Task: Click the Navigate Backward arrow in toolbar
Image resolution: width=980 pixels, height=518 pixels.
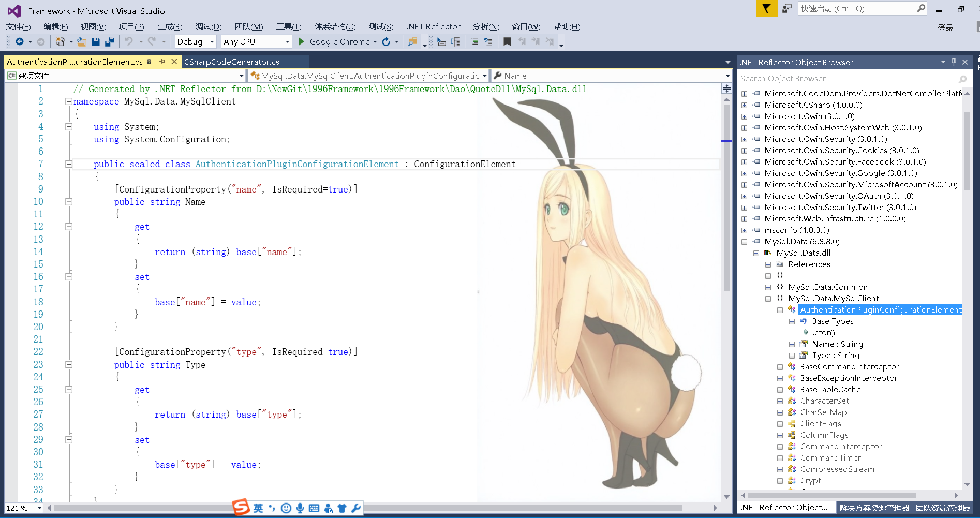Action: [x=20, y=42]
